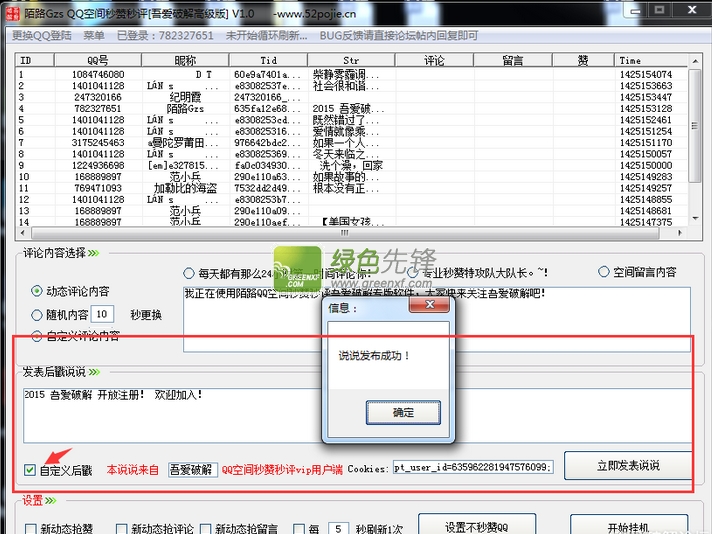Viewport: 712px width, 534px height.
Task: Select 动态评论内容 radio button
Action: click(36, 291)
